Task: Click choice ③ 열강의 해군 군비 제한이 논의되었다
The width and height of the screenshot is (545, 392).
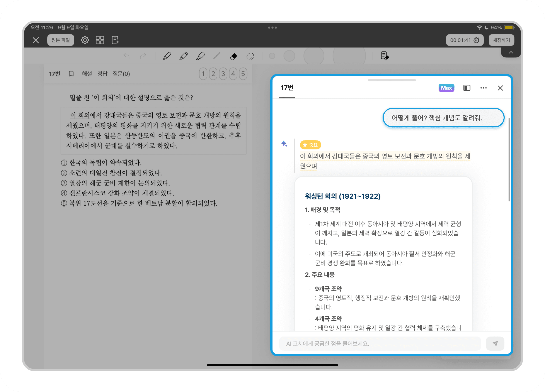Action: [115, 183]
